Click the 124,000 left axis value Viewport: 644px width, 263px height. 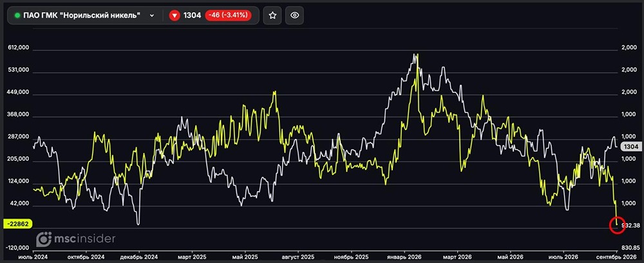tap(18, 181)
